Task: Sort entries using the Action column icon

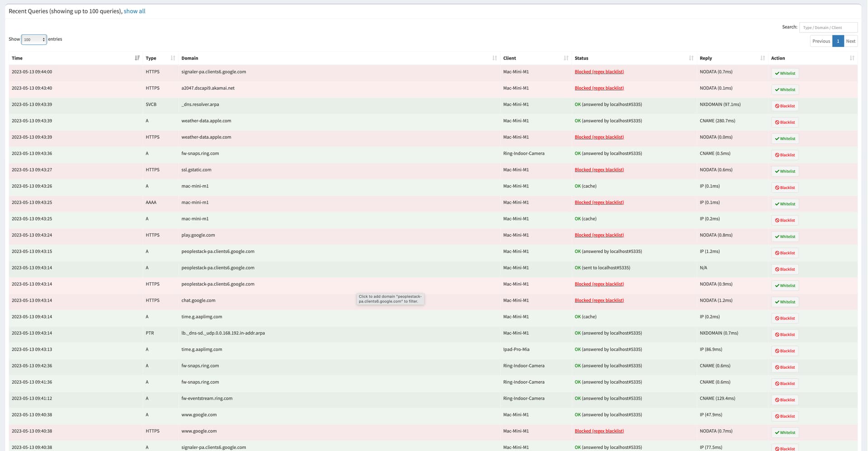Action: (x=852, y=58)
